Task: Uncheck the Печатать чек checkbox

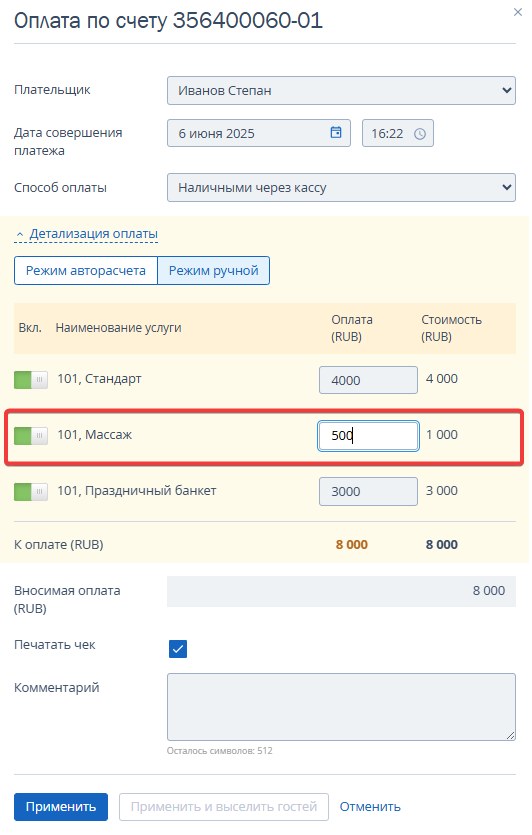Action: pyautogui.click(x=178, y=649)
